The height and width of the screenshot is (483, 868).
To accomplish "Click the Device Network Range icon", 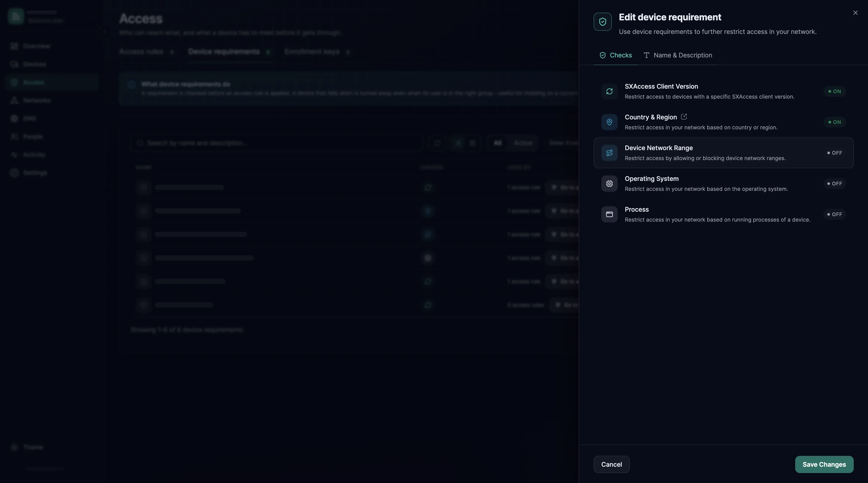I will [609, 153].
